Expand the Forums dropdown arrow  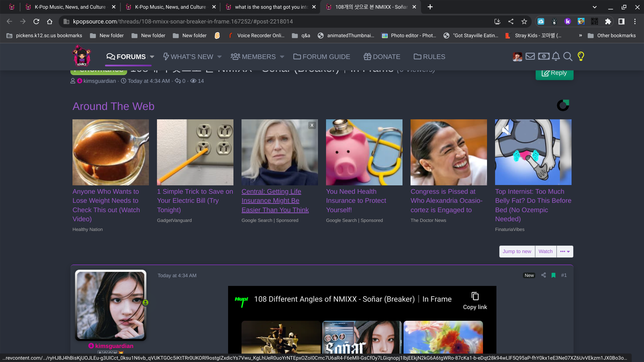(152, 57)
